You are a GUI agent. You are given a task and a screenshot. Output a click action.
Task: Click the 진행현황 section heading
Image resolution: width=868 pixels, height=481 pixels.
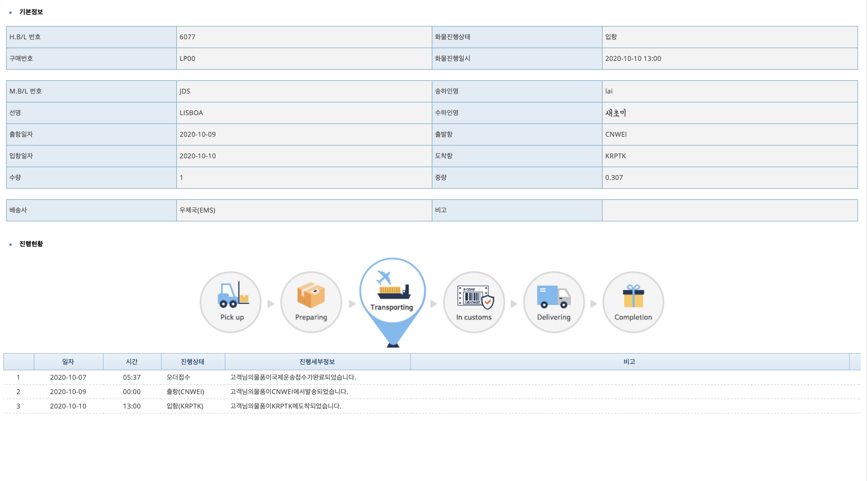tap(31, 244)
